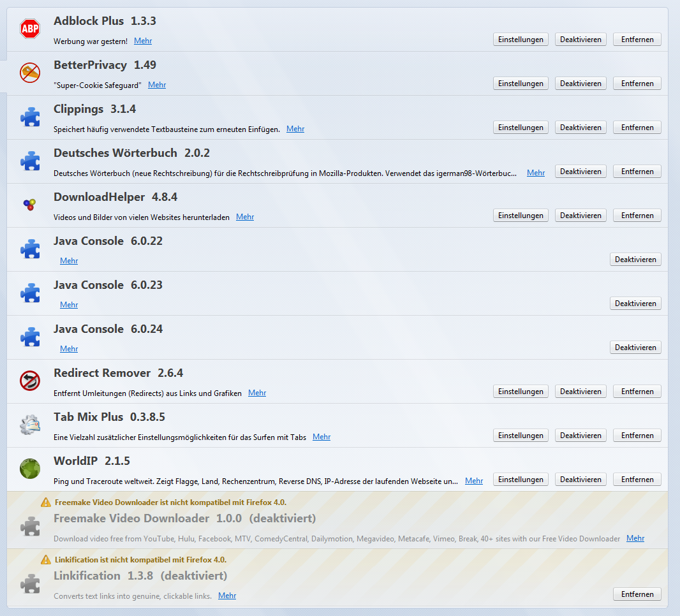Open WorldIP Einstellungen
This screenshot has width=680, height=616.
point(521,480)
